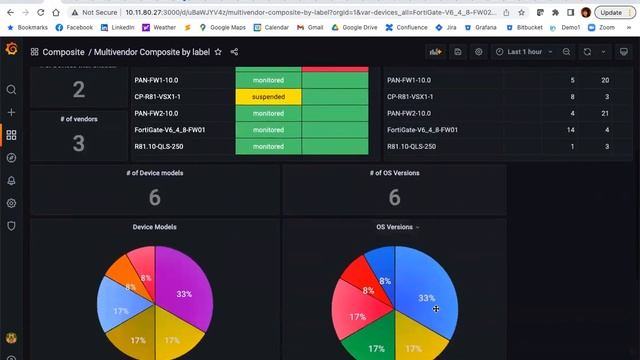Open the Dashboards grid icon in sidebar
Viewport: 640px width, 360px height.
[x=11, y=135]
